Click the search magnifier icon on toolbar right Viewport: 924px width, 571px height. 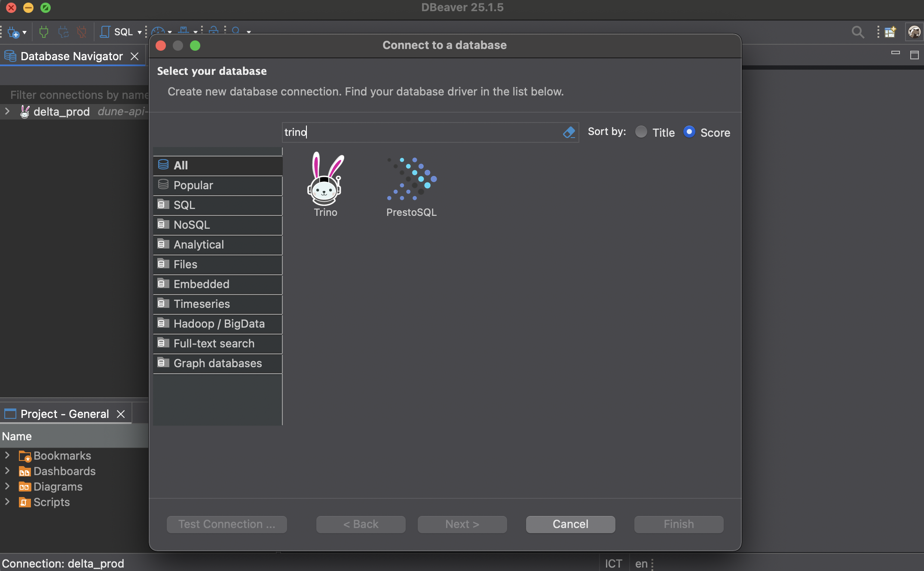[x=858, y=32]
